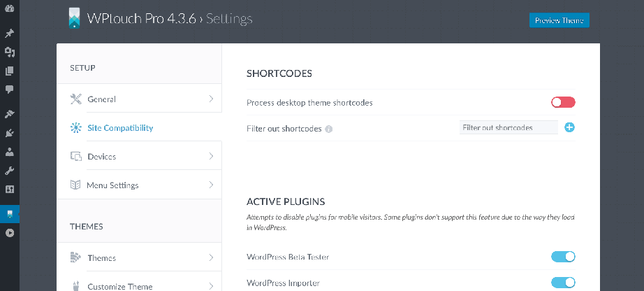The height and width of the screenshot is (291, 644).
Task: Open the Plugins plug icon
Action: click(x=10, y=133)
